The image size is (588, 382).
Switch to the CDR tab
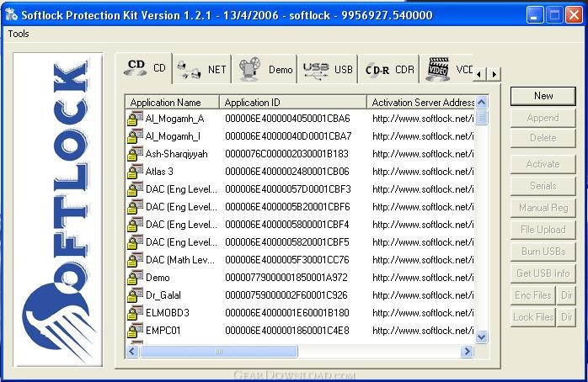389,70
